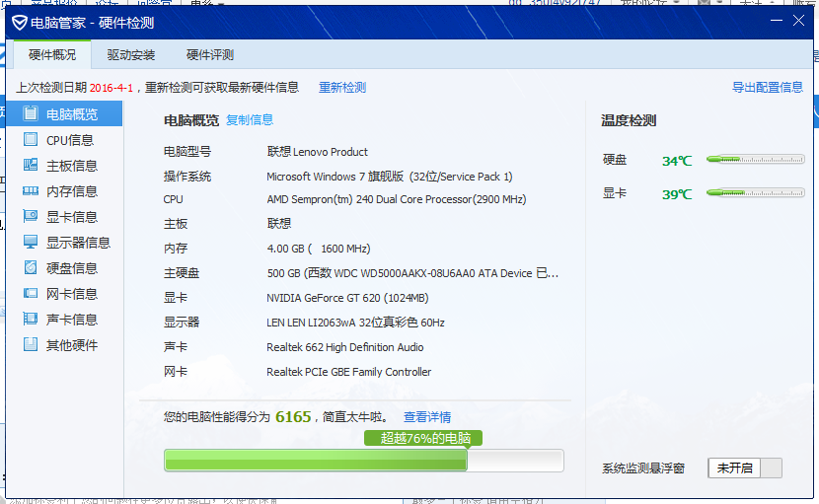Open the 硬盘信息 section label
The height and width of the screenshot is (504, 819).
tap(72, 268)
